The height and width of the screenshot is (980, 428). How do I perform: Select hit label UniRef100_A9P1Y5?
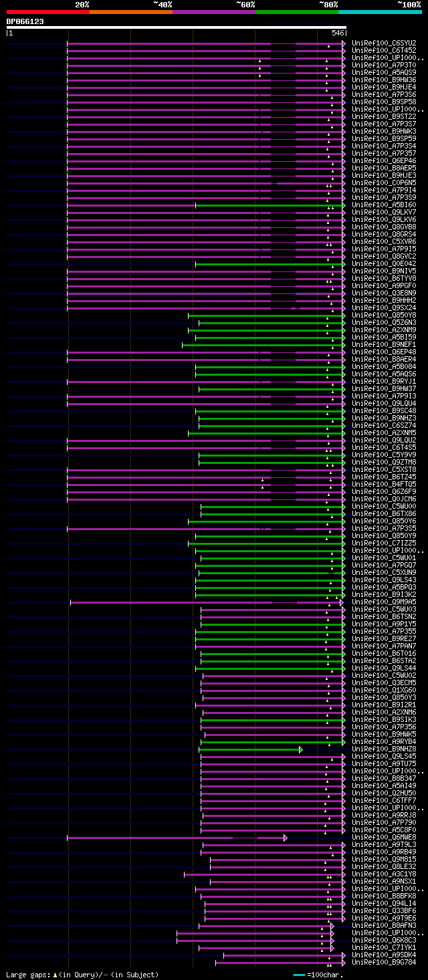pos(384,624)
